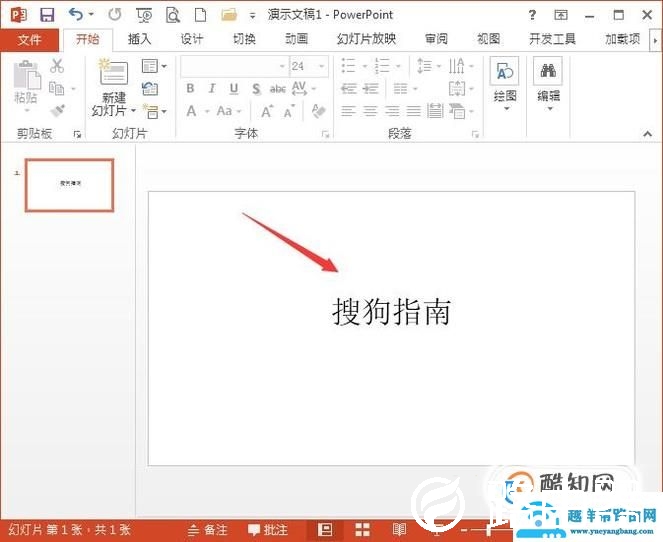Undo the last action

(x=77, y=15)
